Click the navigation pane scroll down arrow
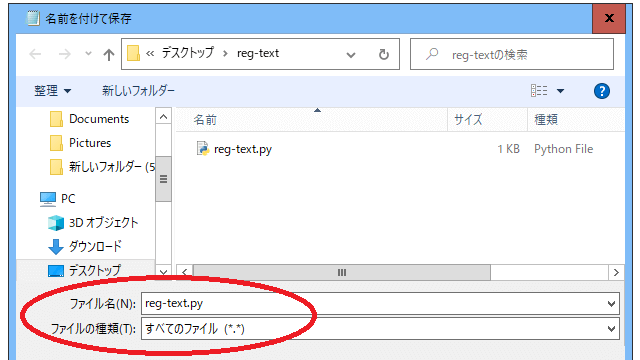Screen dimensions: 640x360 pyautogui.click(x=163, y=272)
